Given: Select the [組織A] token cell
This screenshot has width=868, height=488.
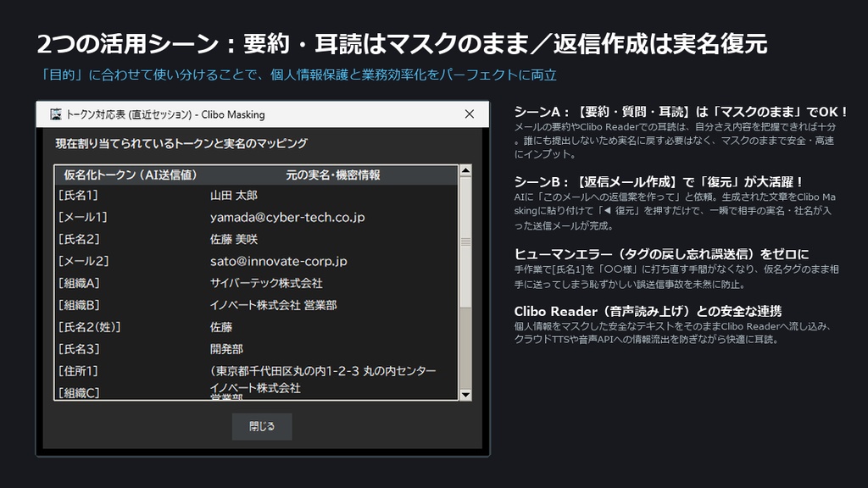Looking at the screenshot, I should (79, 283).
